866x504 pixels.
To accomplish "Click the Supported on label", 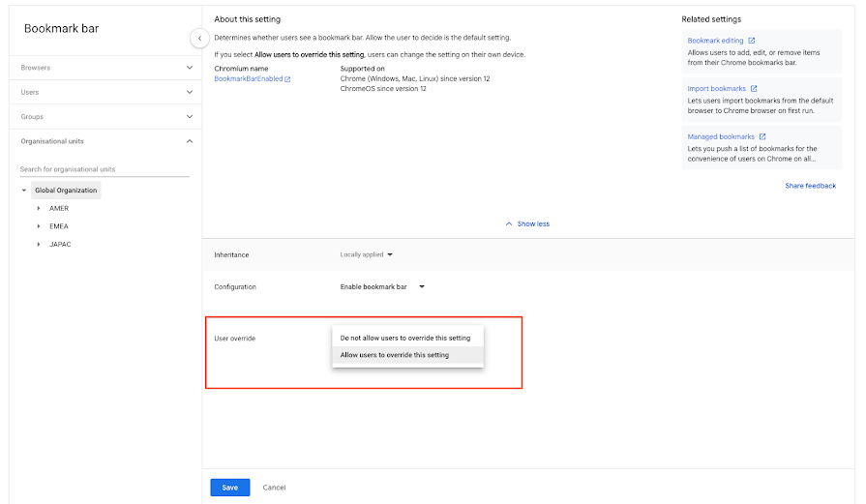I will 362,69.
